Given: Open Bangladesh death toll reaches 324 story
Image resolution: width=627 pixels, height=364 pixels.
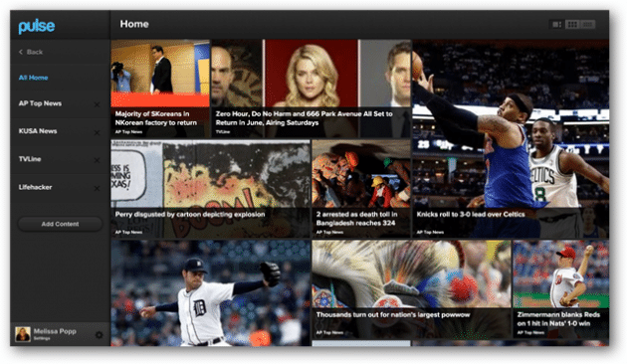Looking at the screenshot, I should 361,189.
